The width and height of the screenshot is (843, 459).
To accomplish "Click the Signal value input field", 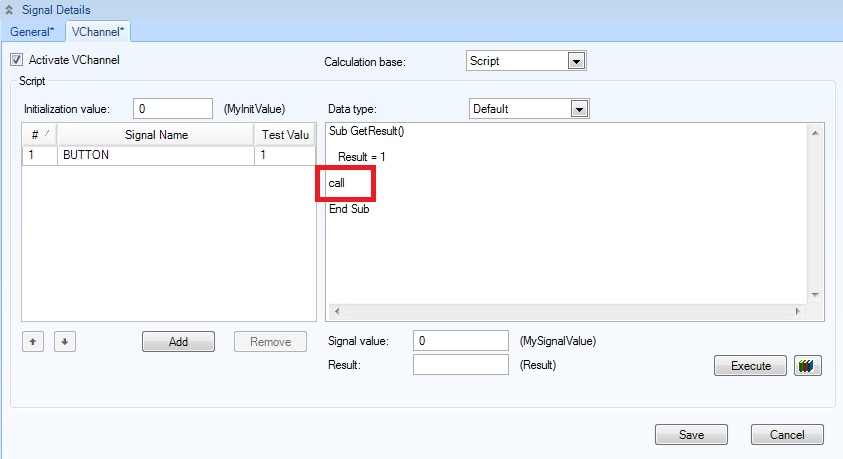I will click(x=460, y=341).
